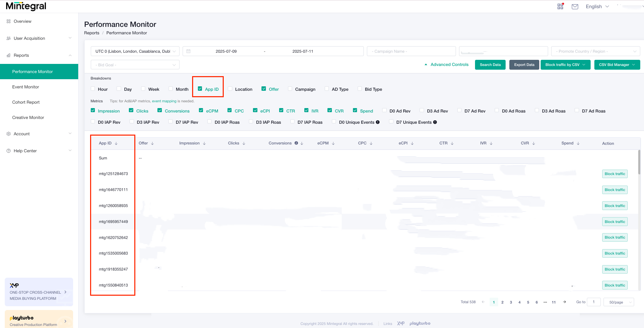Open the Bid Goal dropdown
The image size is (644, 328).
click(x=135, y=65)
